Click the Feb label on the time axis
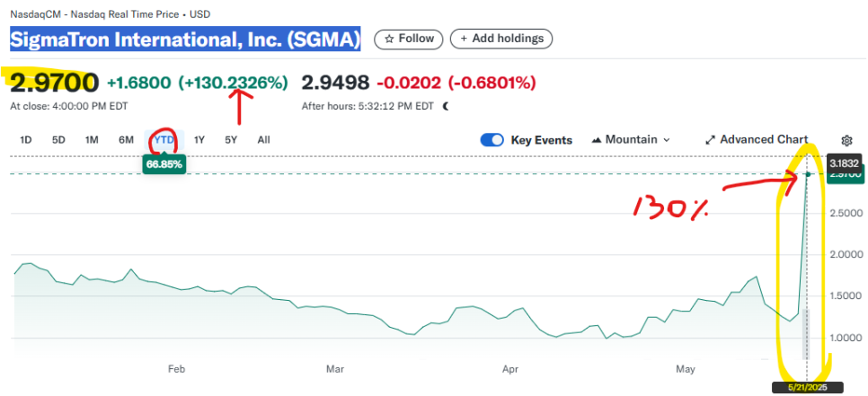Screen dimensions: 868x396 point(175,368)
